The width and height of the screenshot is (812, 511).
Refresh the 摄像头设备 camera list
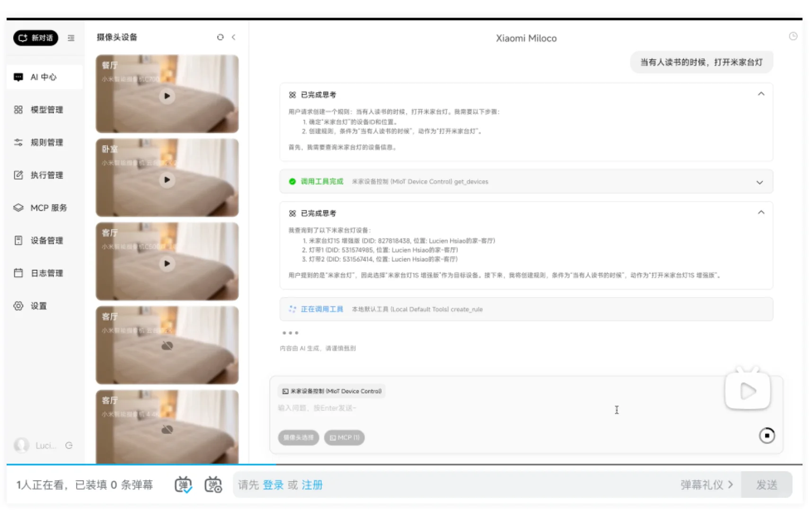pos(220,37)
